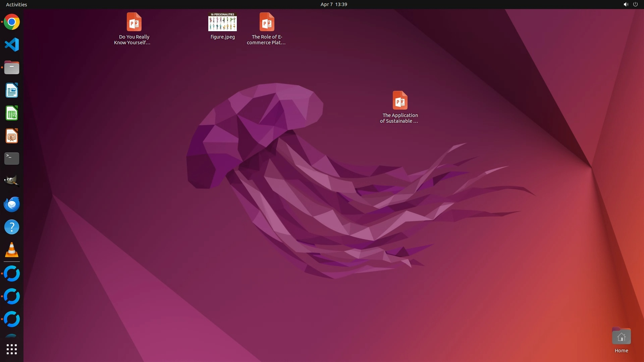This screenshot has height=362, width=644.
Task: Open Thunderbird mail from dock
Action: coord(12,204)
